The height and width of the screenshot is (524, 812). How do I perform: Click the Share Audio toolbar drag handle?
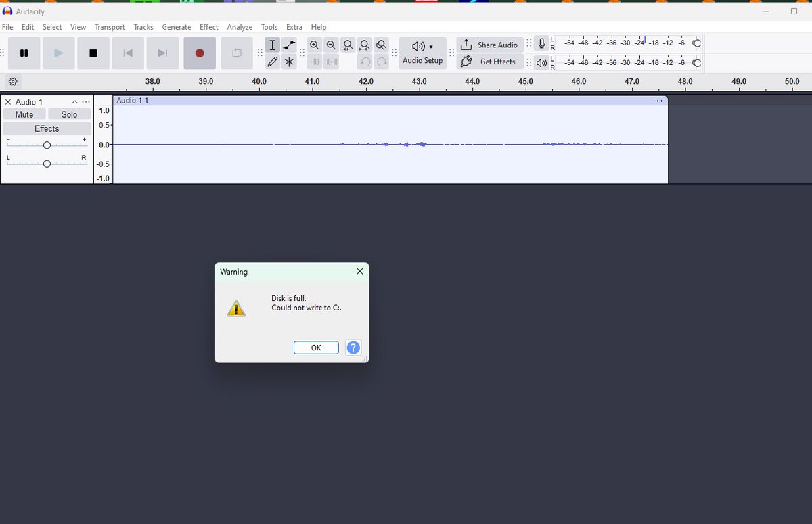click(x=452, y=53)
